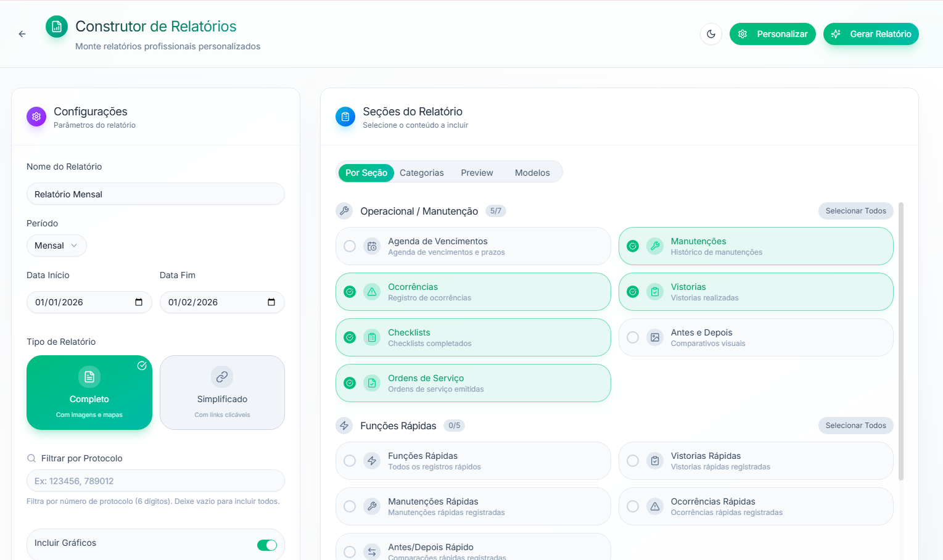Click the document icon in Ordens de Serviço
Viewport: 943px width, 560px height.
click(x=372, y=383)
